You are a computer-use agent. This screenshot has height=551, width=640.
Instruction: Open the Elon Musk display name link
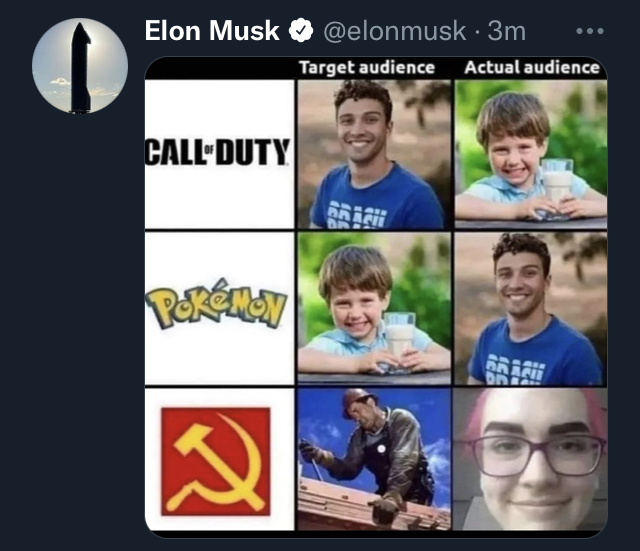(212, 31)
